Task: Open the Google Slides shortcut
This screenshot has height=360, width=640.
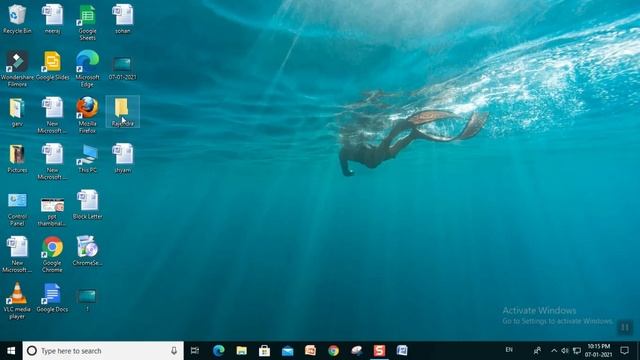Action: coord(52,65)
